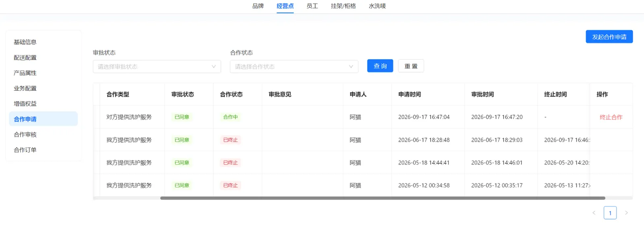Select 基础信息 in the sidebar

(43, 42)
